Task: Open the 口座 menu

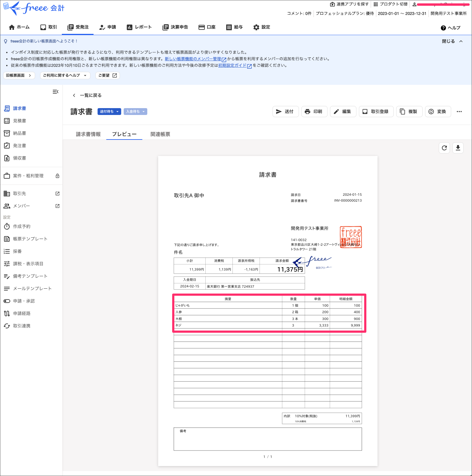Action: 207,27
